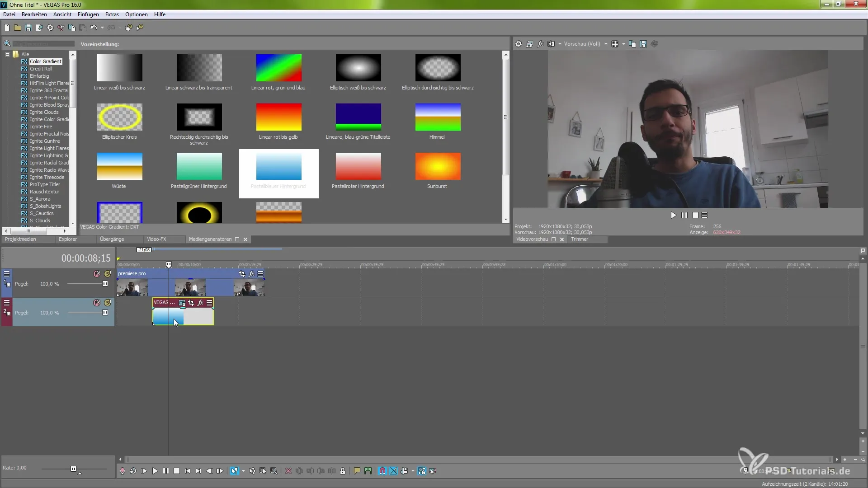Open the overlays grid icon in the preview
Screen dimensions: 868x488
coord(615,44)
